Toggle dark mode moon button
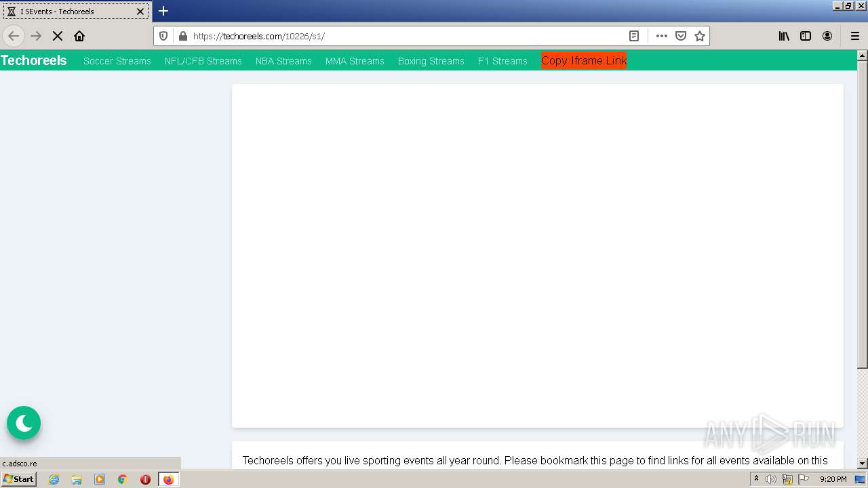 click(24, 423)
